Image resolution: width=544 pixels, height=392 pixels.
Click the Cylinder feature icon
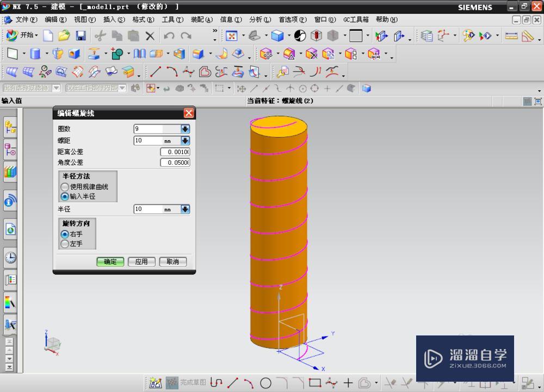(x=35, y=54)
